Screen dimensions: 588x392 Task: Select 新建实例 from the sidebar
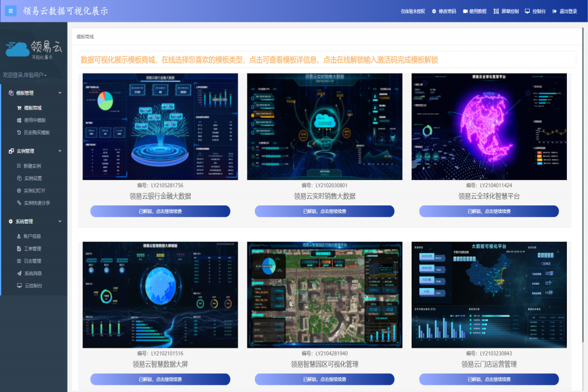click(x=32, y=166)
